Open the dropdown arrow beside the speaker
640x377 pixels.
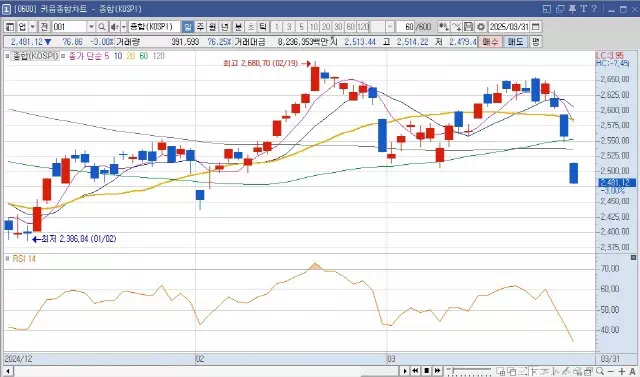[x=124, y=27]
